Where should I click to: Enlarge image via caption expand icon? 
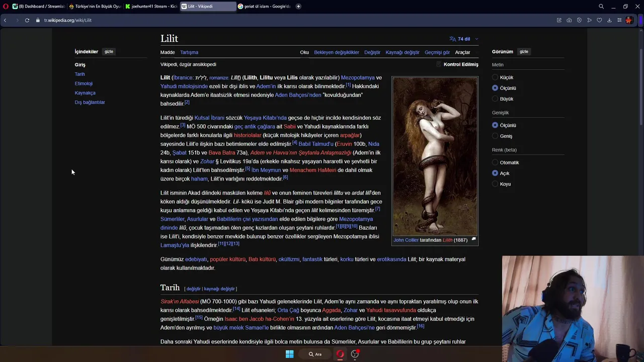coord(473,240)
